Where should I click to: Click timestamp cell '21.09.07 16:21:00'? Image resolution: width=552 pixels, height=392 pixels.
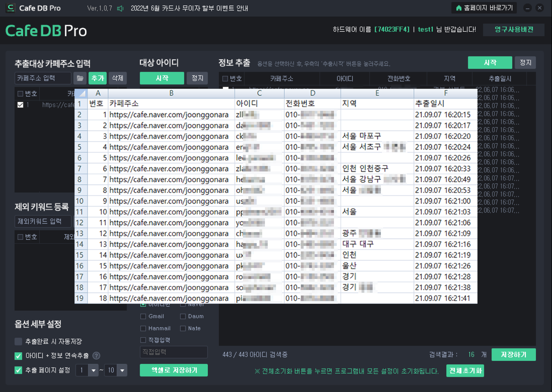[445, 201]
